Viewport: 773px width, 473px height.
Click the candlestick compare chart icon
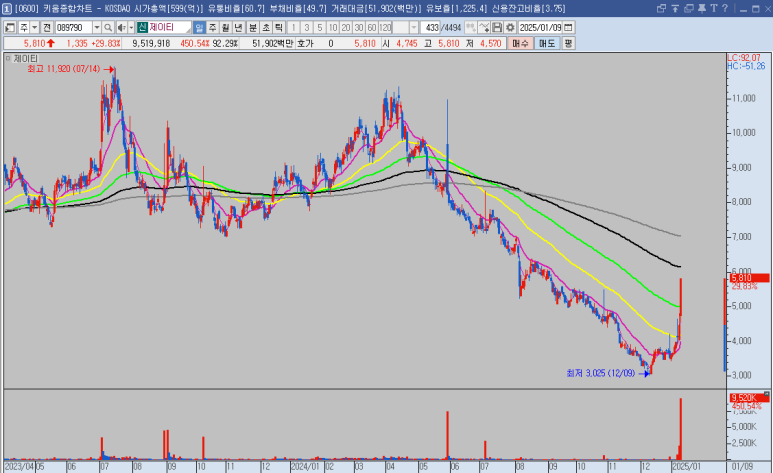click(x=471, y=28)
